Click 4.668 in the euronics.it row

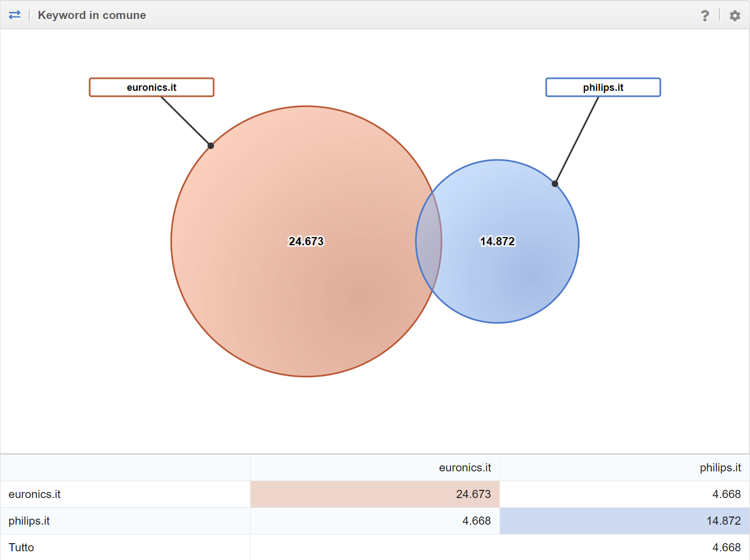click(726, 494)
